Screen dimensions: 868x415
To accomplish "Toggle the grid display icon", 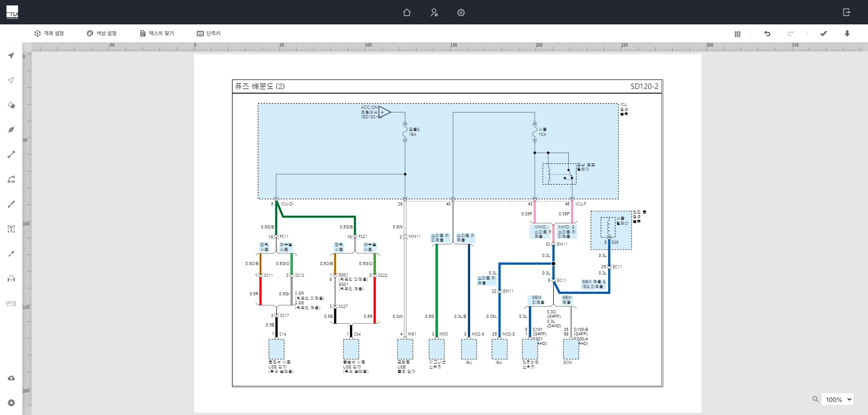I will click(x=737, y=34).
